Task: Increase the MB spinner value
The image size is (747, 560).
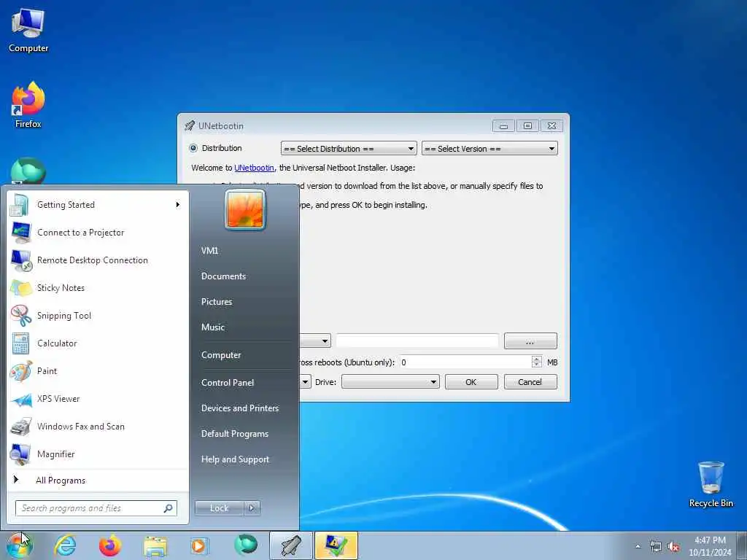Action: [x=537, y=359]
